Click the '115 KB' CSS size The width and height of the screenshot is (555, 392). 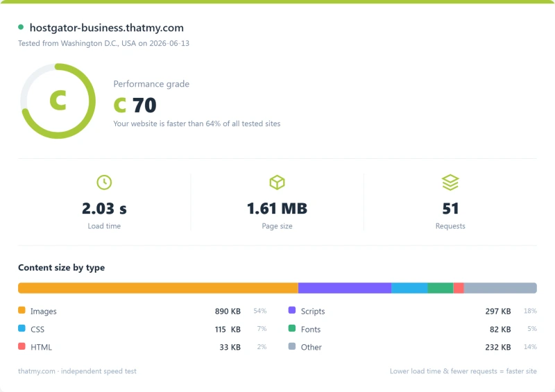coord(228,330)
